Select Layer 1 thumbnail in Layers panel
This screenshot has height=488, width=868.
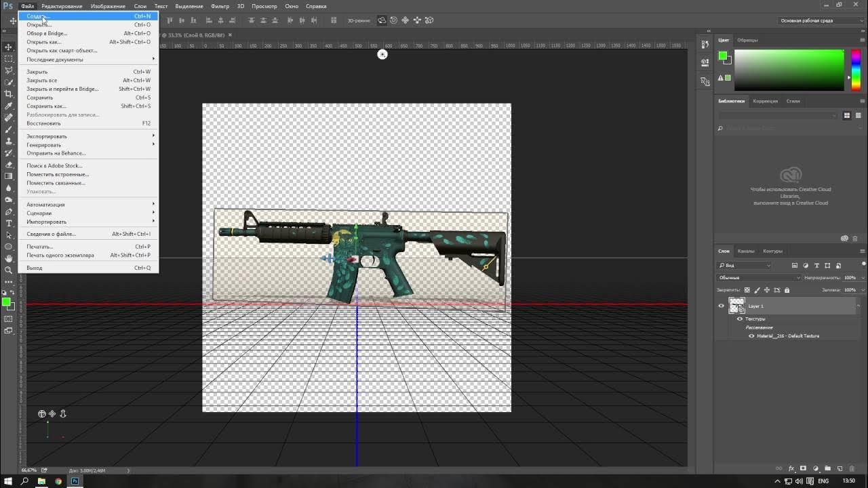[736, 306]
